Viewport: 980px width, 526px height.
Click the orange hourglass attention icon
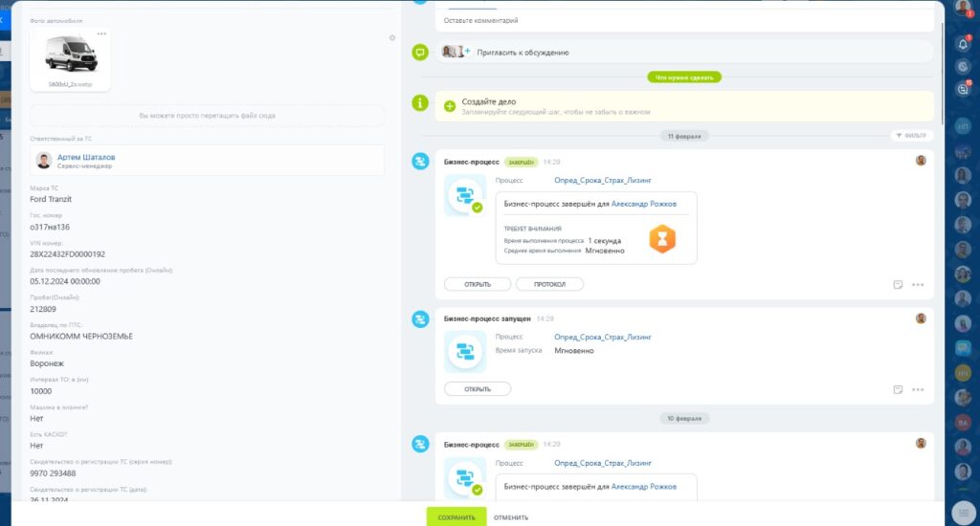pyautogui.click(x=662, y=239)
